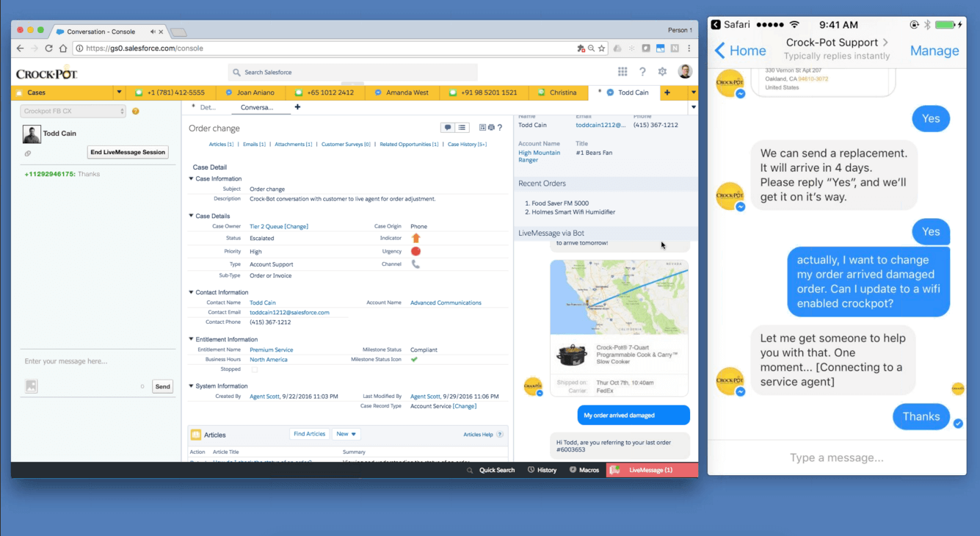This screenshot has height=536, width=980.
Task: Add a new subtab with plus
Action: (297, 107)
